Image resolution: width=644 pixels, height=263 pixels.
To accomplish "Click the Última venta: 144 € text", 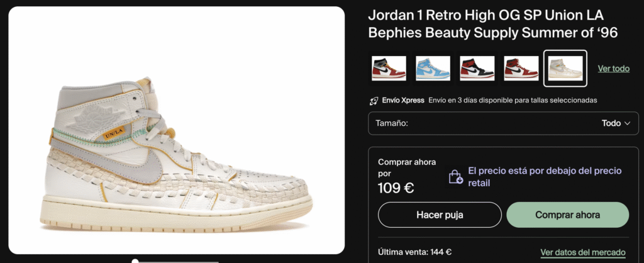I will [x=415, y=252].
